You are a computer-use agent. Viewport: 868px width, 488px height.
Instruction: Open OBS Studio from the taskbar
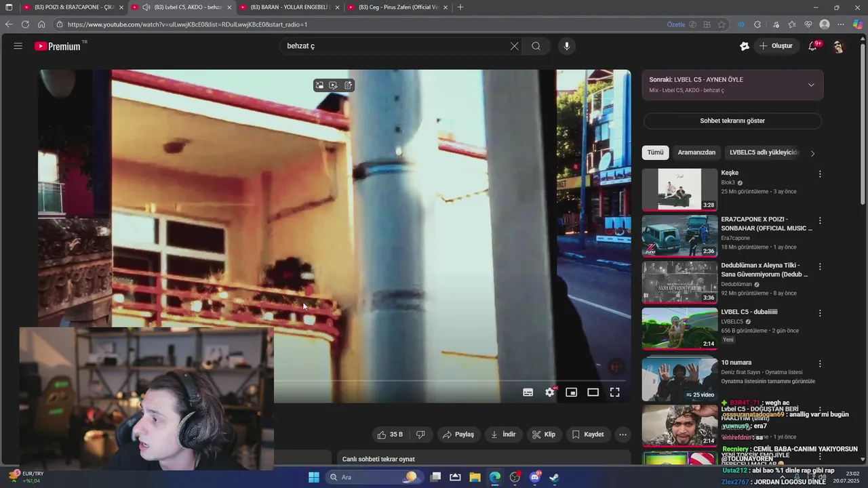[515, 477]
